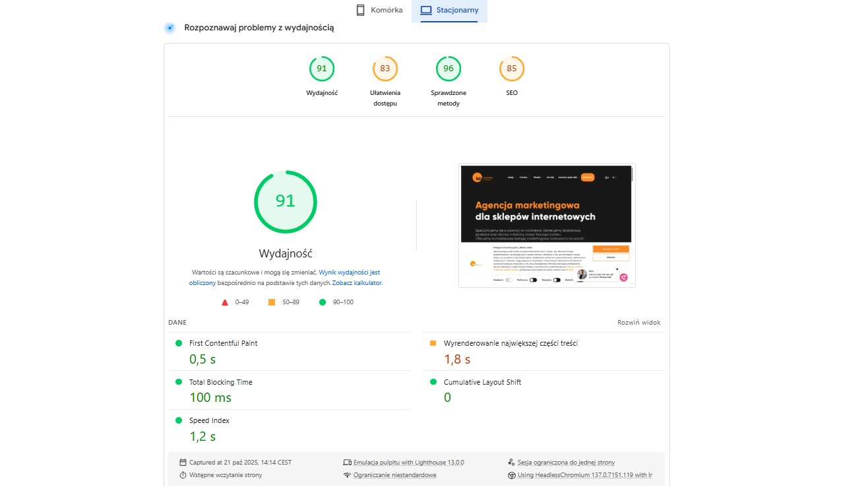Follow the Zobacz kalkulator link
The width and height of the screenshot is (868, 487).
tap(357, 282)
